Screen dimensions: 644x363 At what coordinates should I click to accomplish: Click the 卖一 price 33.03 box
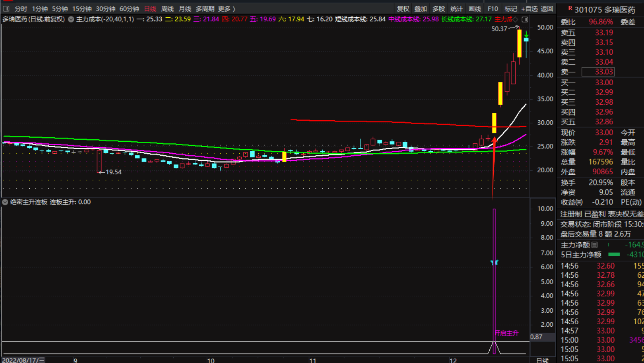click(598, 72)
